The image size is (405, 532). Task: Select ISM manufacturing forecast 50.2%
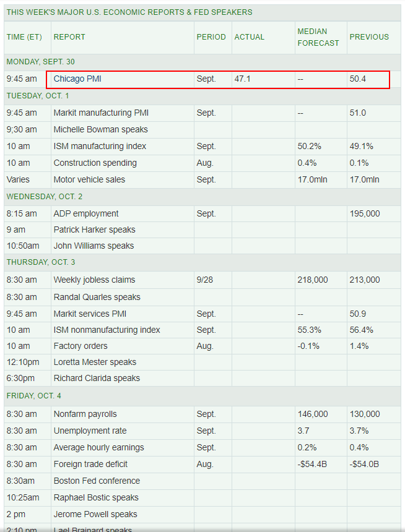coord(309,146)
